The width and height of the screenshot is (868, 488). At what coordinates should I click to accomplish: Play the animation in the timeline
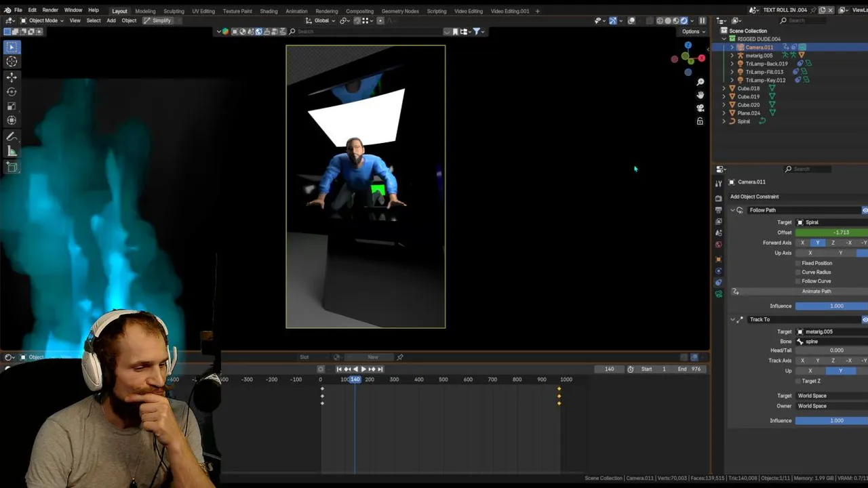click(363, 369)
